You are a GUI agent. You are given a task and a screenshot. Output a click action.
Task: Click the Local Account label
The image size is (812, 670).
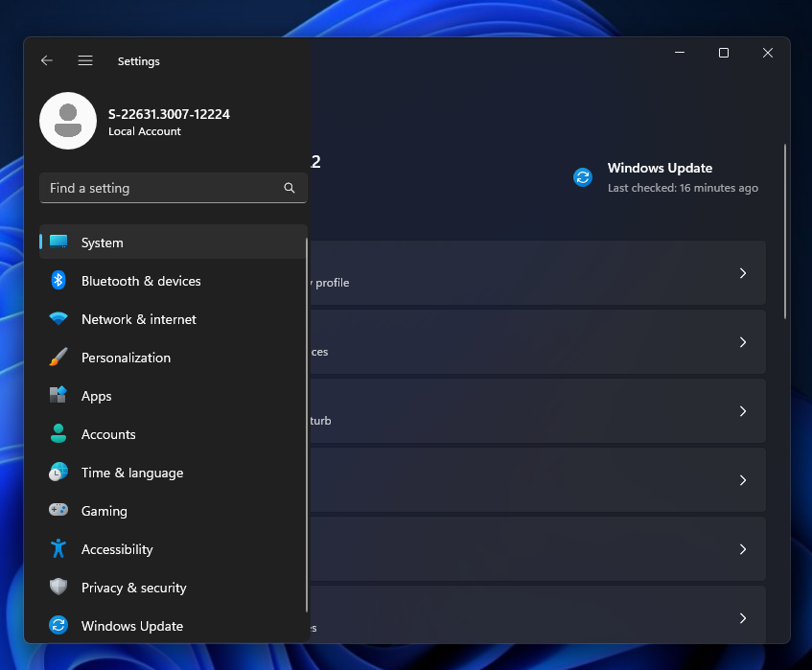(x=145, y=131)
